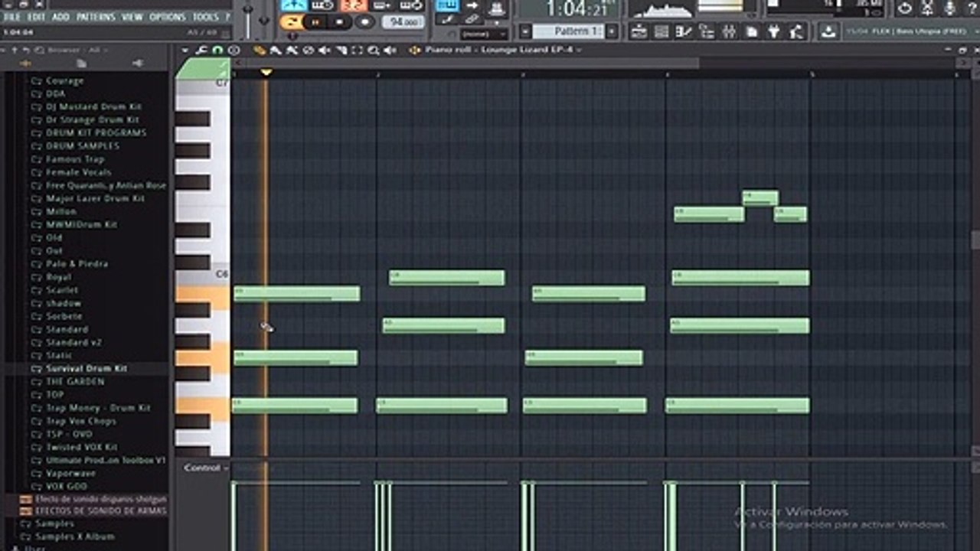This screenshot has height=551, width=980.
Task: Click the orange playhead marker on timeline
Action: coord(266,73)
